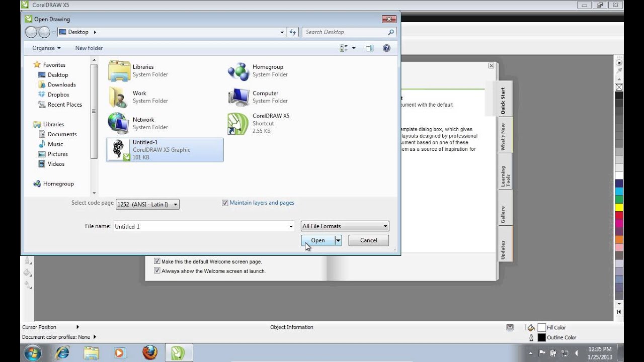
Task: Click the Fill Color swatch in status bar
Action: [x=541, y=327]
